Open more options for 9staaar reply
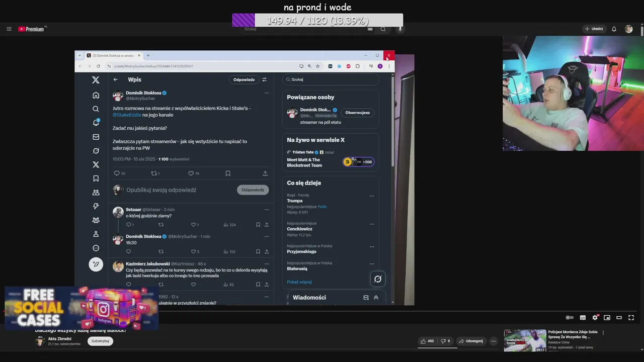 click(267, 209)
